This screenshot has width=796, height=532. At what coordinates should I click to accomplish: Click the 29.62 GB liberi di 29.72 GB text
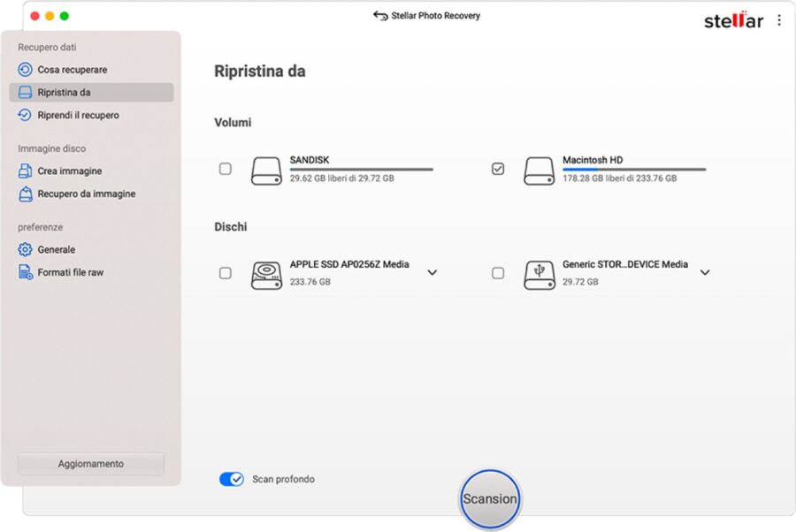click(341, 178)
